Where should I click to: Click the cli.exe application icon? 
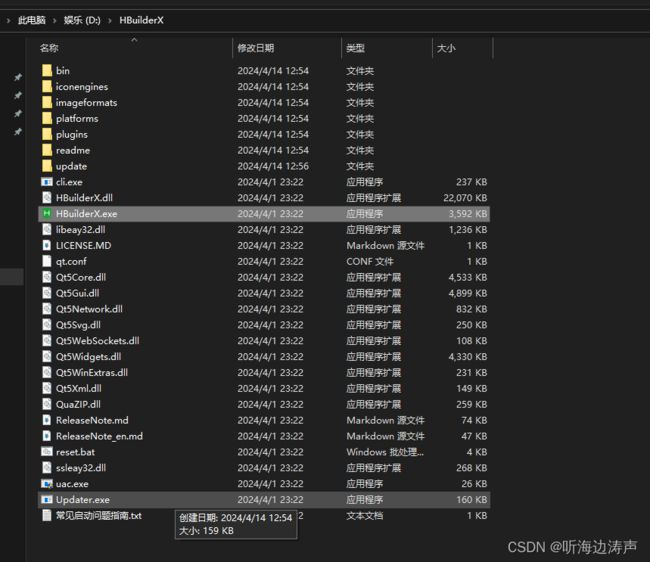click(x=47, y=182)
